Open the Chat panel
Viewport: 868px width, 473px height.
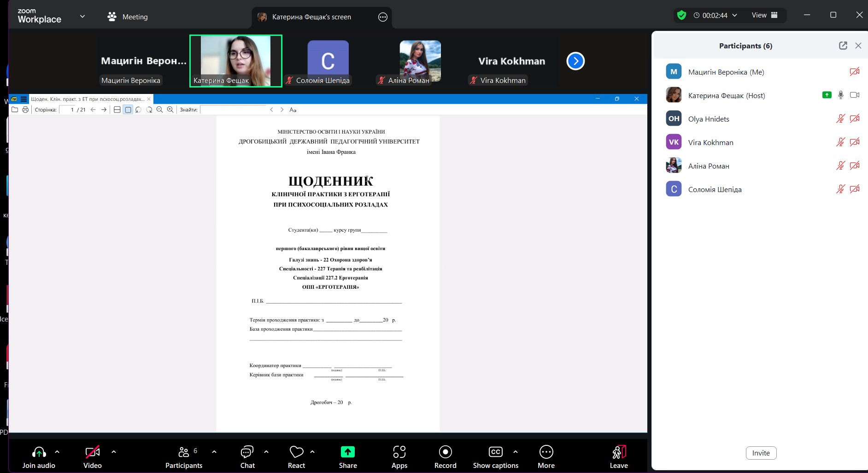pyautogui.click(x=247, y=456)
